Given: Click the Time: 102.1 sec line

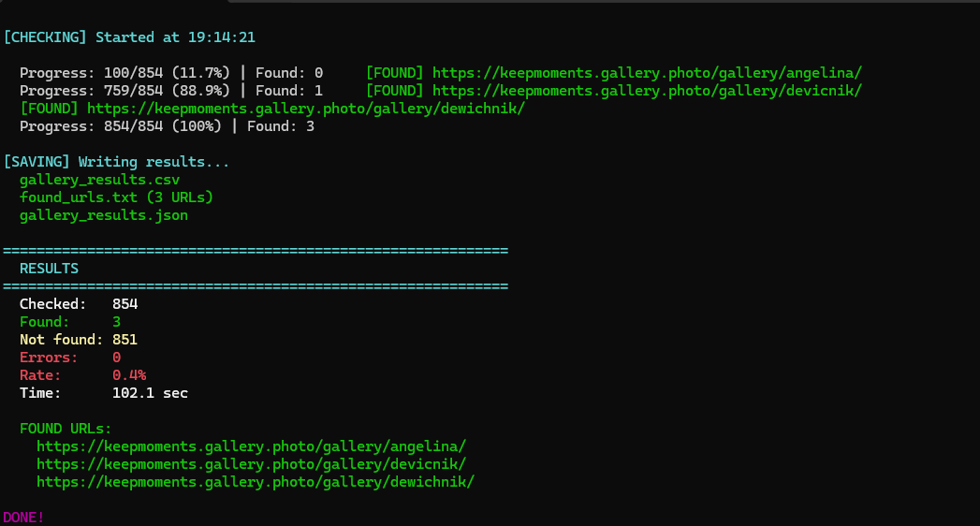Looking at the screenshot, I should (104, 393).
